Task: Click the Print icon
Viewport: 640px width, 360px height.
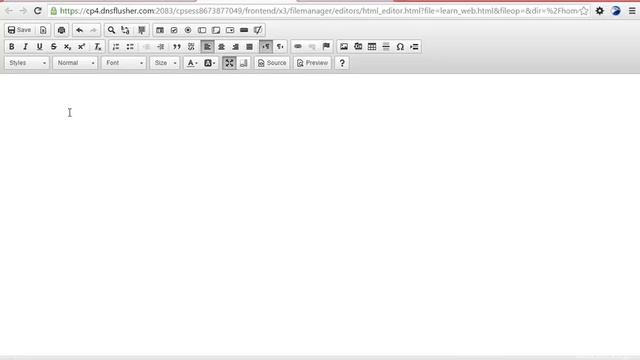Action: click(x=61, y=30)
